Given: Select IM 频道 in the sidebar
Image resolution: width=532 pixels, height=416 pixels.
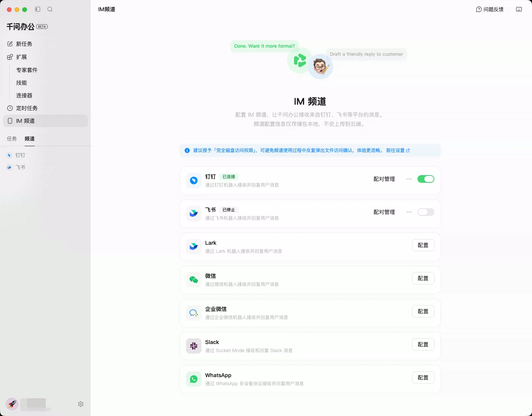Looking at the screenshot, I should pyautogui.click(x=45, y=121).
